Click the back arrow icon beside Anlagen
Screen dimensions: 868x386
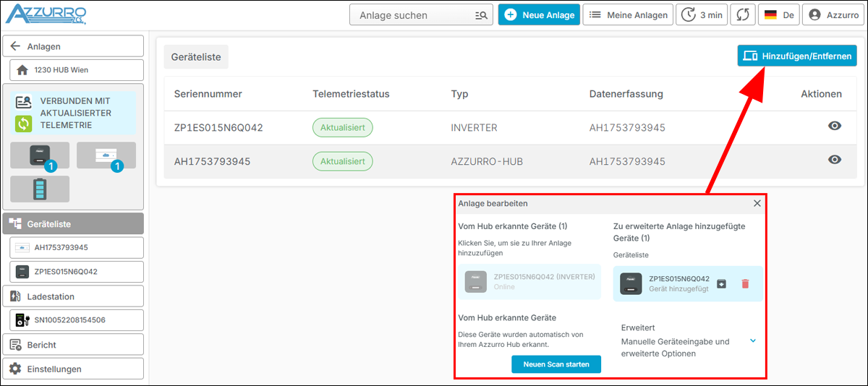pyautogui.click(x=15, y=46)
